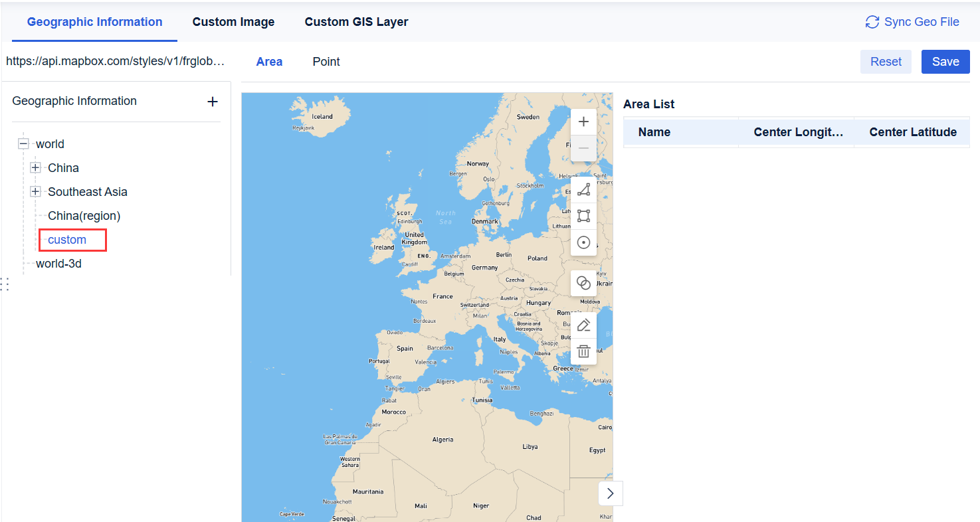The width and height of the screenshot is (980, 522).
Task: Select the polygon drawing tool on the map
Action: pos(583,189)
